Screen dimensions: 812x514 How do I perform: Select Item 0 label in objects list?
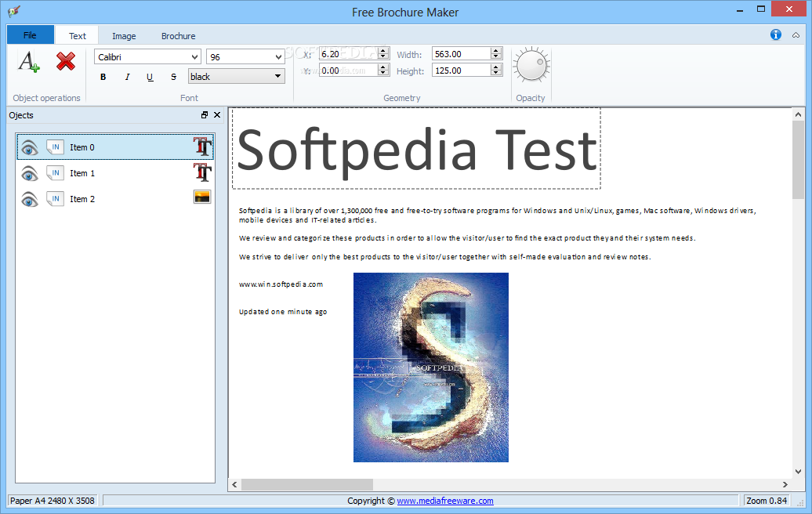pos(82,147)
